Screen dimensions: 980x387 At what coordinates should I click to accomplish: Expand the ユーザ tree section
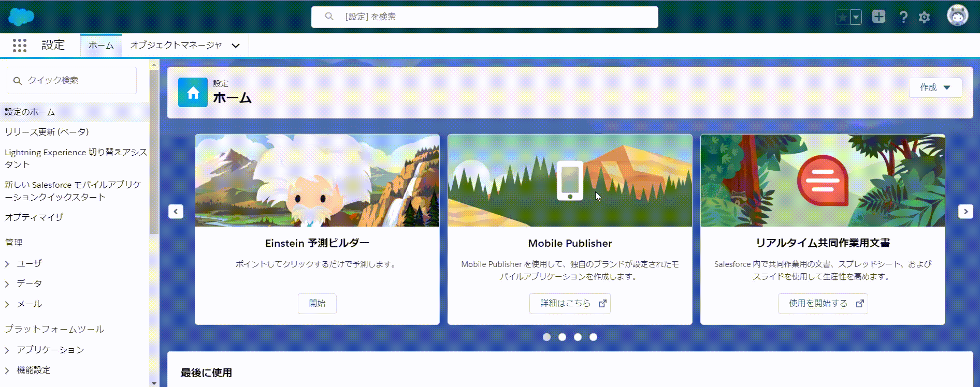coord(7,264)
